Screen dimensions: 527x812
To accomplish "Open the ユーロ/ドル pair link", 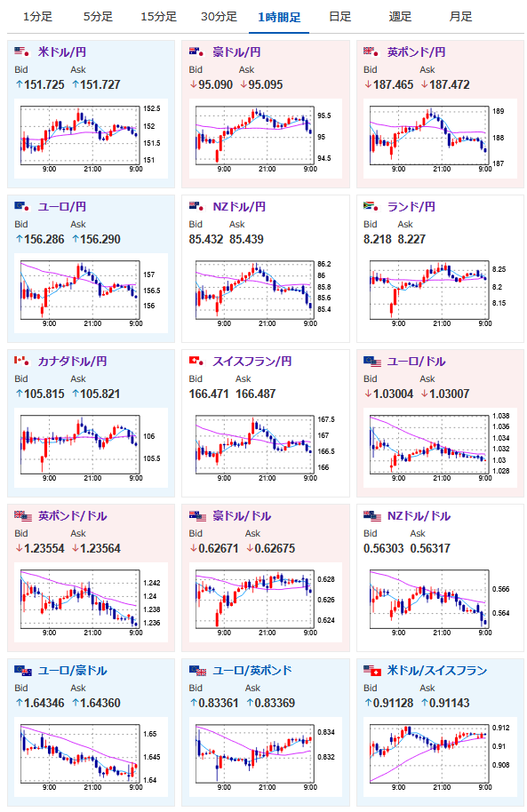I will coord(416,361).
